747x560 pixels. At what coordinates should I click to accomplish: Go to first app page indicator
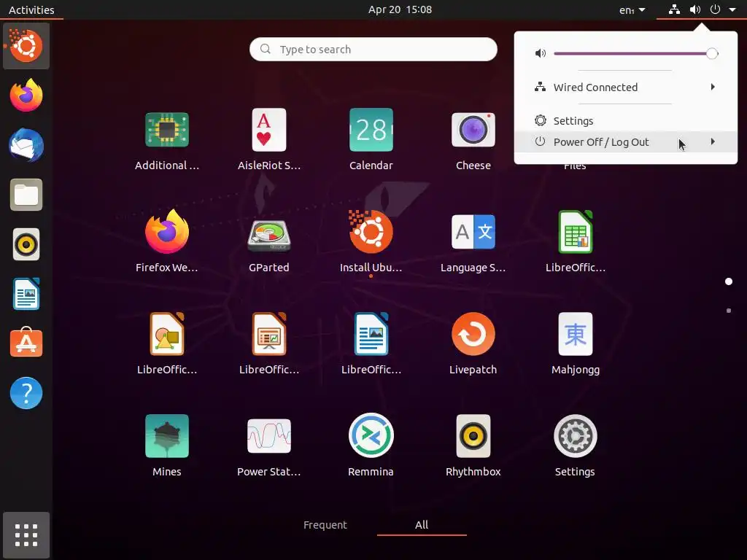(729, 281)
